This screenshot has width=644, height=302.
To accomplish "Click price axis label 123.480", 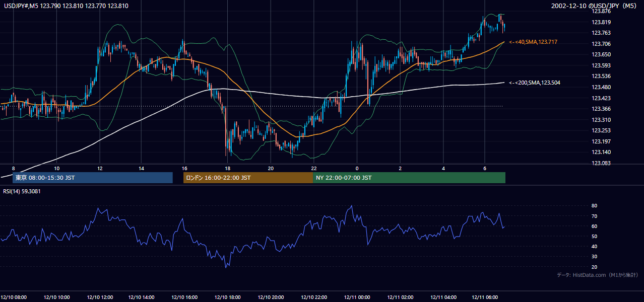I will pyautogui.click(x=601, y=87).
